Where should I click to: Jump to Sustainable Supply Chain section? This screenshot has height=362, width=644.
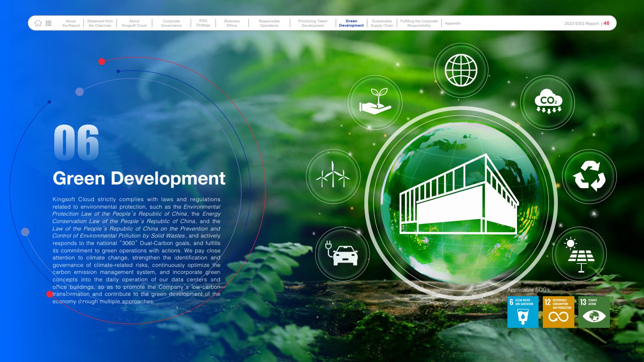[382, 23]
